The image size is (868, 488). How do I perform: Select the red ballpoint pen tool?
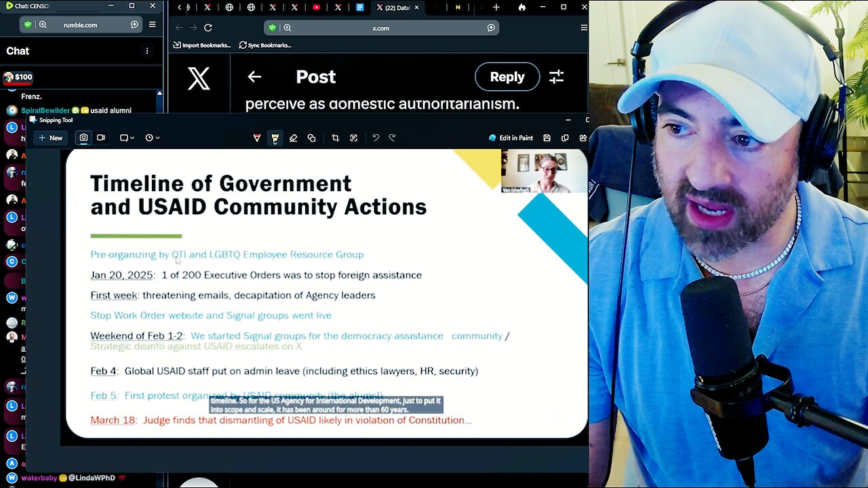(x=257, y=138)
